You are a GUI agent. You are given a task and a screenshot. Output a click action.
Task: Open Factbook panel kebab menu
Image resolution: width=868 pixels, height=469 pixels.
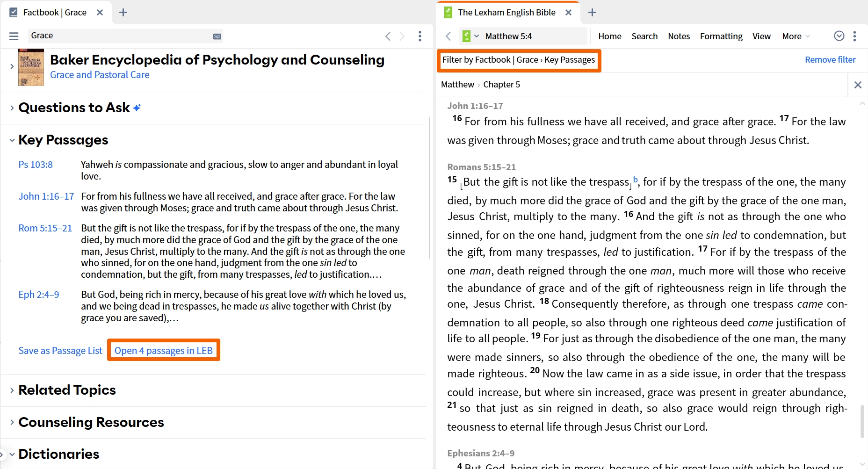point(420,36)
